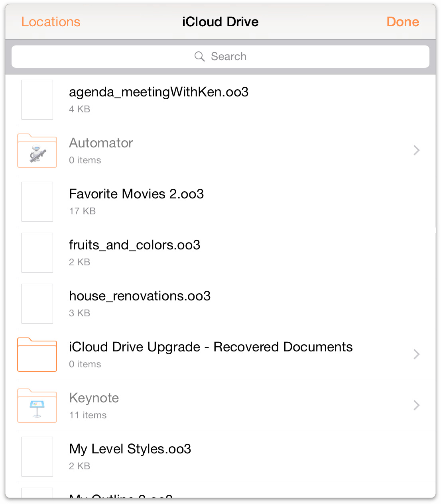This screenshot has width=441, height=504.
Task: Click the iCloud Drive title
Action: [x=220, y=22]
